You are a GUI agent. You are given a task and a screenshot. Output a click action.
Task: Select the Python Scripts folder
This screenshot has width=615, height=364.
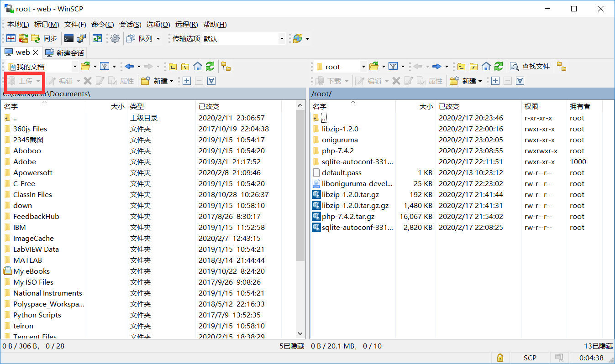click(37, 315)
